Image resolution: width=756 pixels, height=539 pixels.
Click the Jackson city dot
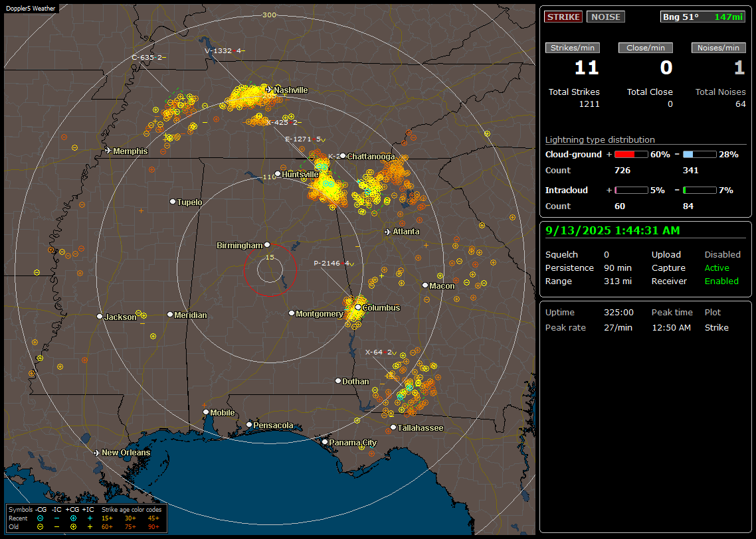click(100, 317)
